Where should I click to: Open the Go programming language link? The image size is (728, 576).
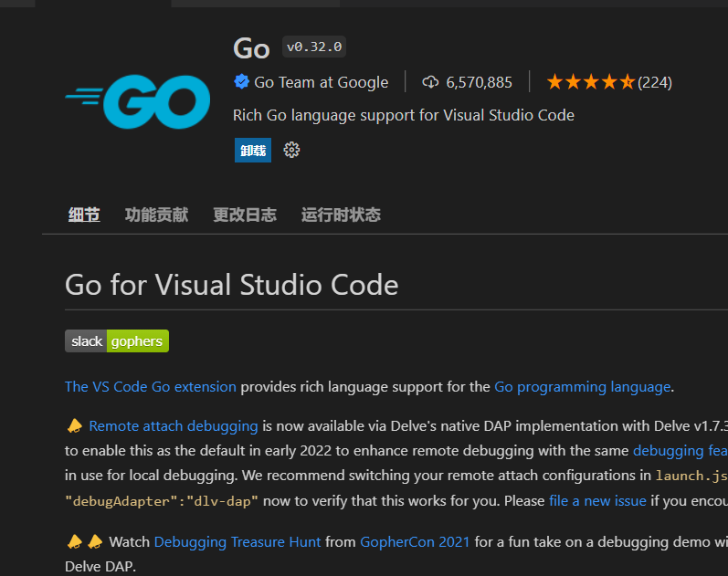582,386
